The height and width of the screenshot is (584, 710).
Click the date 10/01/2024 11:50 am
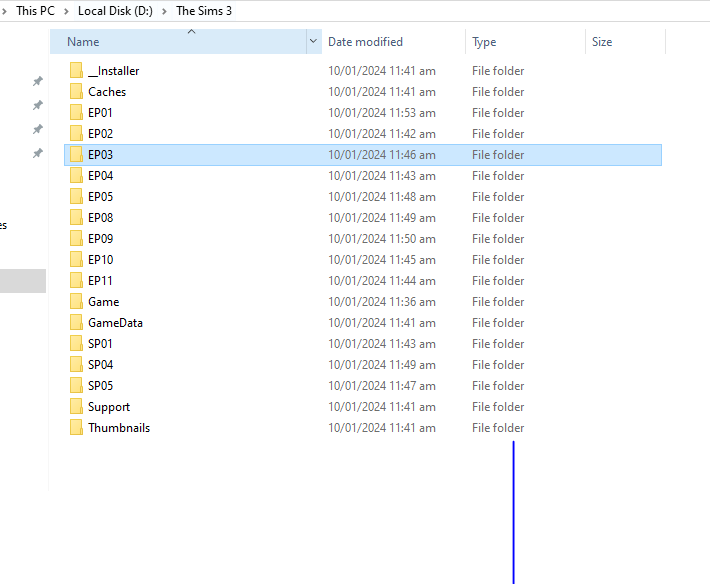point(382,239)
